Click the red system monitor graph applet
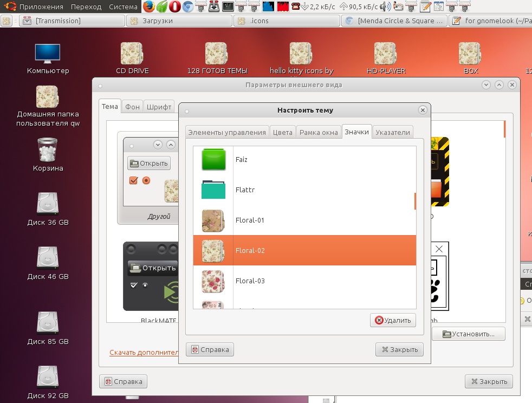The image size is (532, 403). click(x=283, y=6)
